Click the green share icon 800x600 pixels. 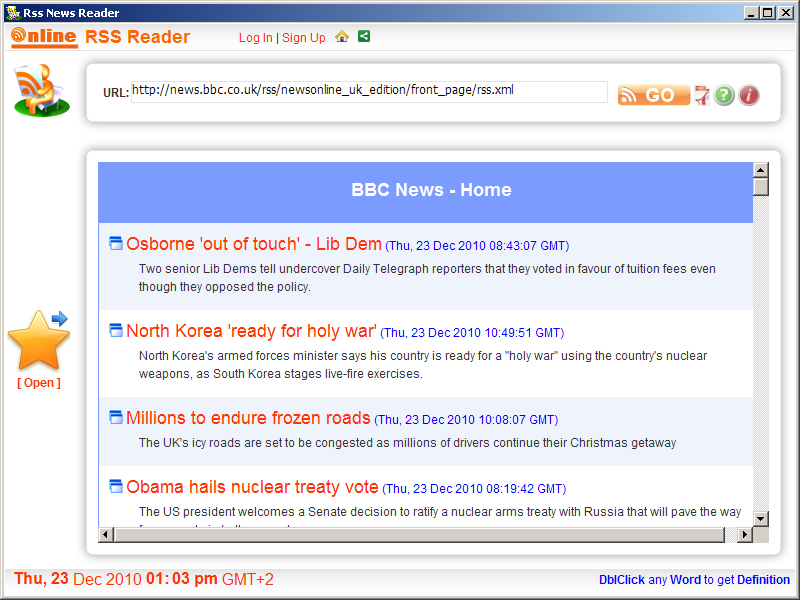(x=364, y=36)
